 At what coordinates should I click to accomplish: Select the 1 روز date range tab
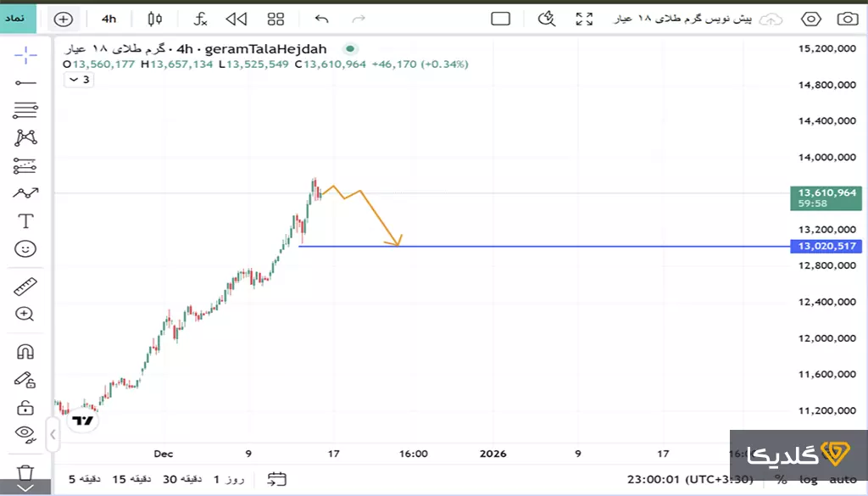click(229, 479)
